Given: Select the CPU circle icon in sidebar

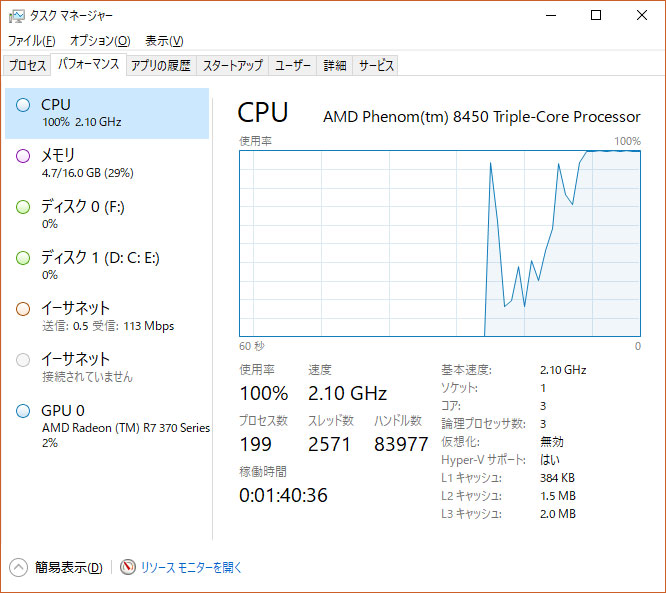Looking at the screenshot, I should pos(23,105).
